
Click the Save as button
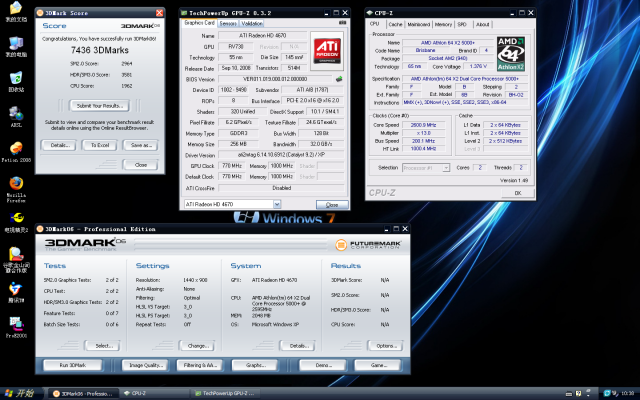141,145
